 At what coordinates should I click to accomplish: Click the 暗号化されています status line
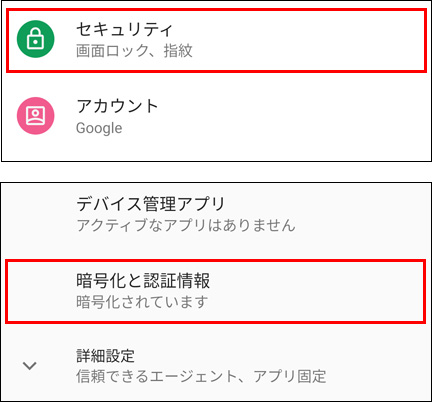click(x=142, y=302)
